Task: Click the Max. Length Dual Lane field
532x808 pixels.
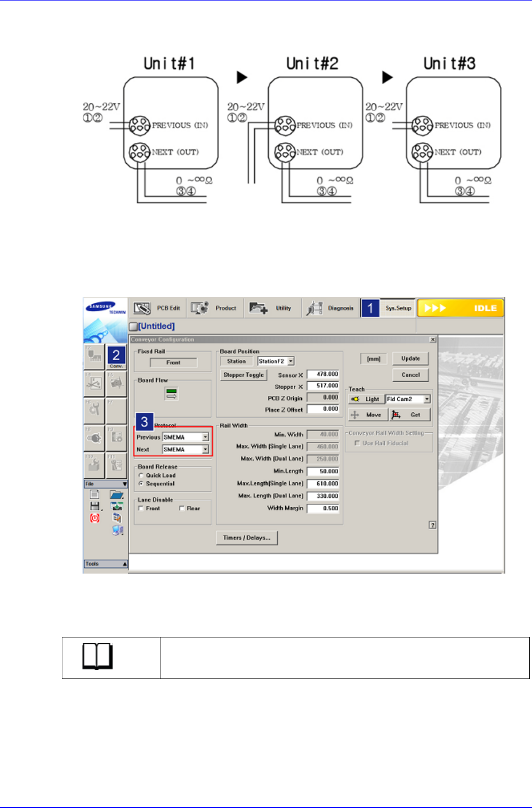Action: pos(323,496)
